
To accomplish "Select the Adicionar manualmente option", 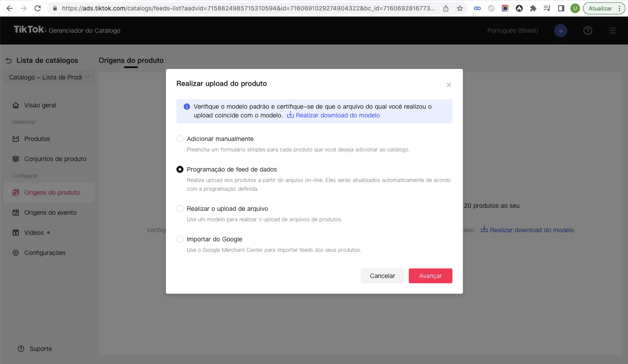I will point(180,139).
